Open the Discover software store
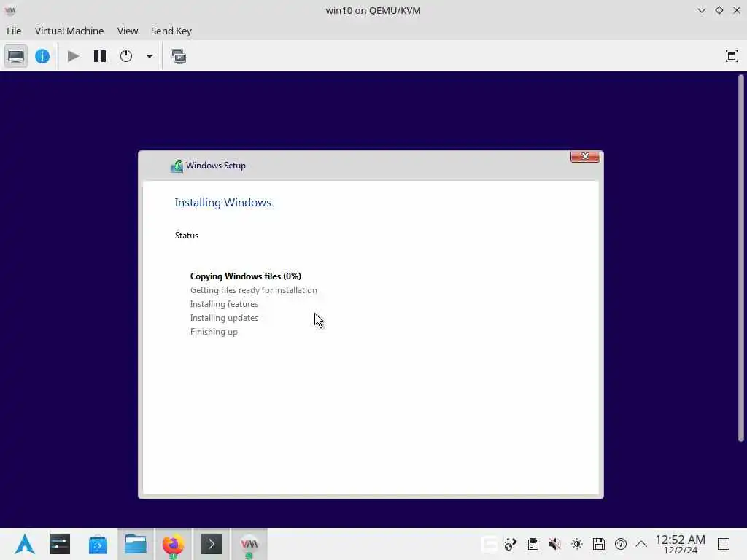Image resolution: width=747 pixels, height=560 pixels. point(98,544)
